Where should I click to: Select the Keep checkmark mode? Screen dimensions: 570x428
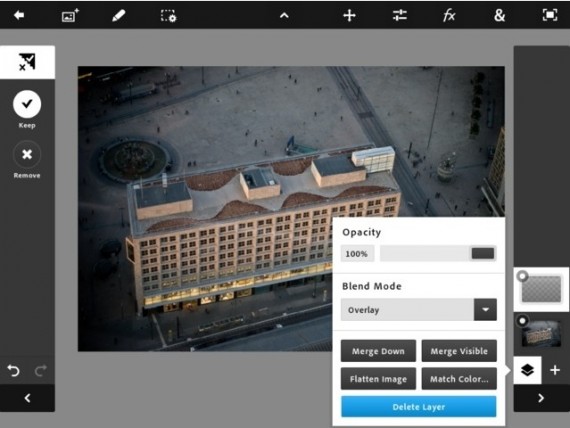27,104
